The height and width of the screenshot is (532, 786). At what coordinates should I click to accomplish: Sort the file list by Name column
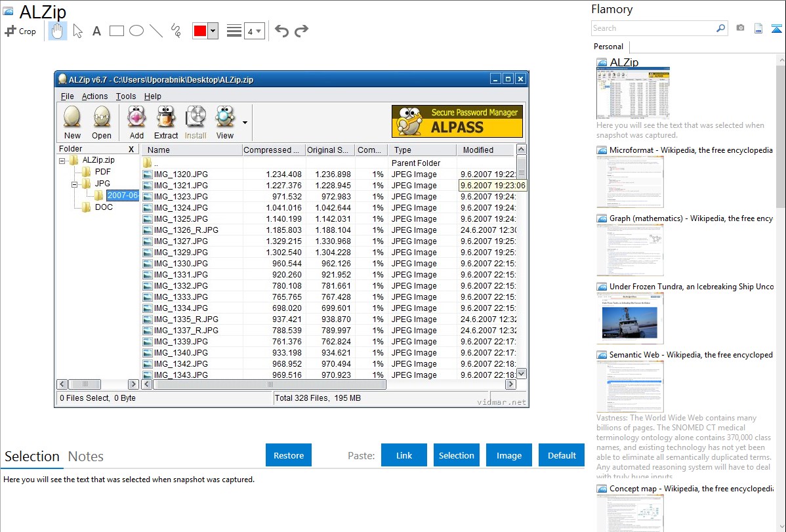point(192,150)
